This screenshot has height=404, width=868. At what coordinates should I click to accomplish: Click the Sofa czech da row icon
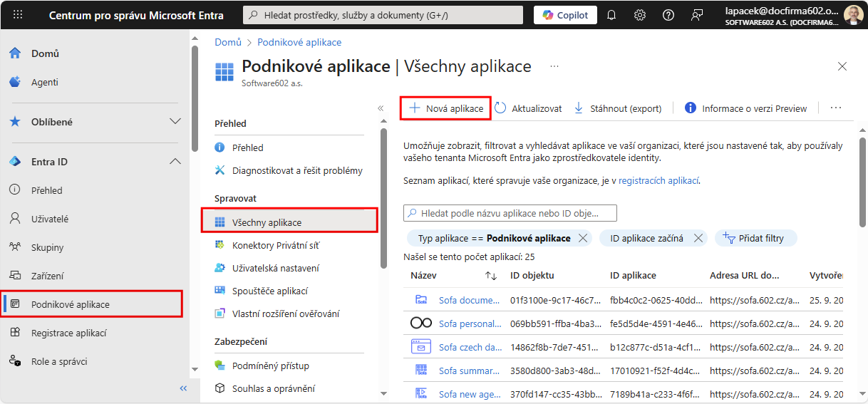[421, 347]
